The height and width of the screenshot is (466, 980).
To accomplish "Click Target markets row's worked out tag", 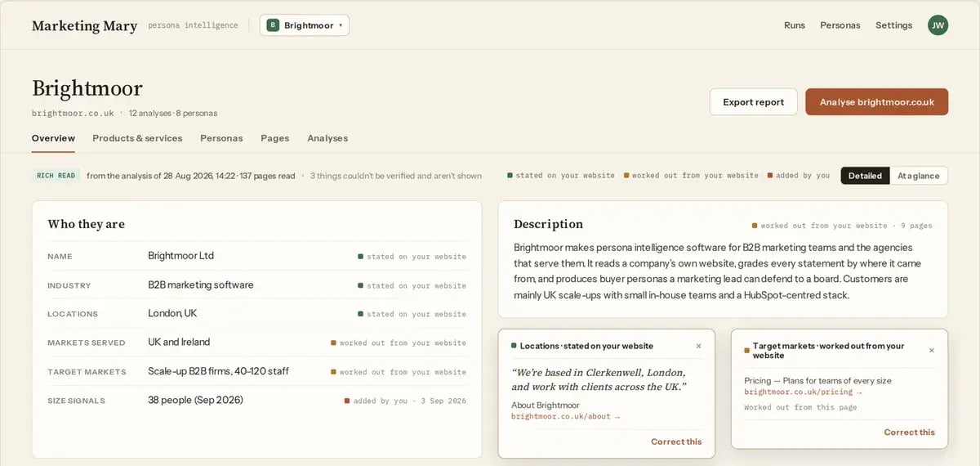I will [x=399, y=372].
